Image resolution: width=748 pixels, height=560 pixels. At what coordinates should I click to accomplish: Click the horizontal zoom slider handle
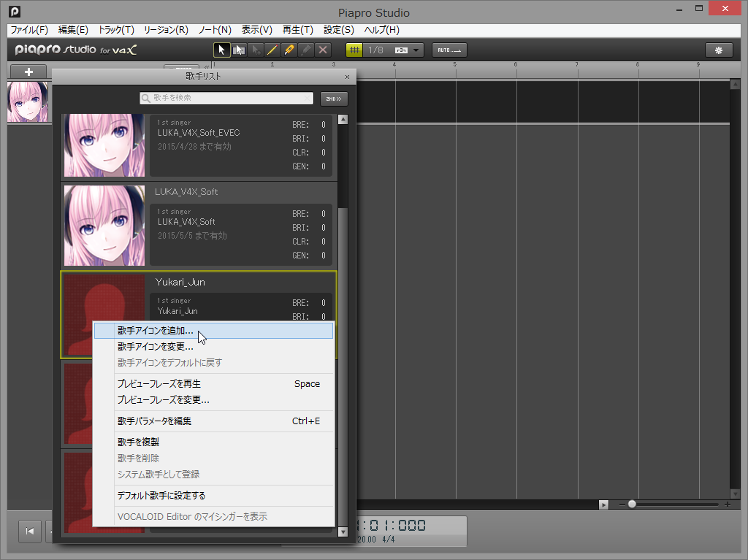(632, 505)
